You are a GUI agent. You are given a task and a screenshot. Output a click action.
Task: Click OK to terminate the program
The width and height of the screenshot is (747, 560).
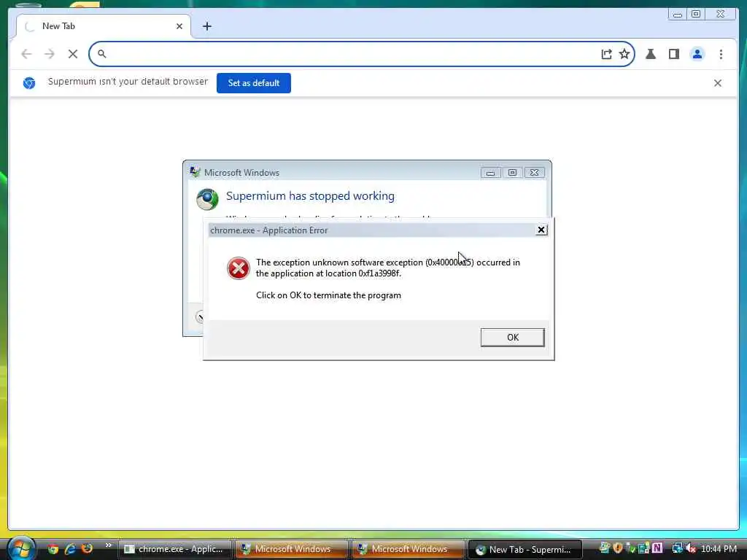(x=512, y=337)
